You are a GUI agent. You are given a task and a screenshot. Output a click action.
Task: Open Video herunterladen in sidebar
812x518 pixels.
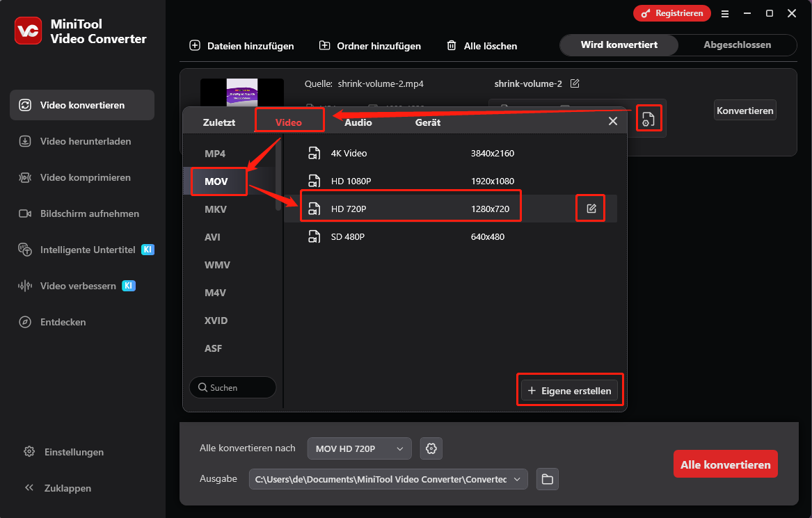82,141
